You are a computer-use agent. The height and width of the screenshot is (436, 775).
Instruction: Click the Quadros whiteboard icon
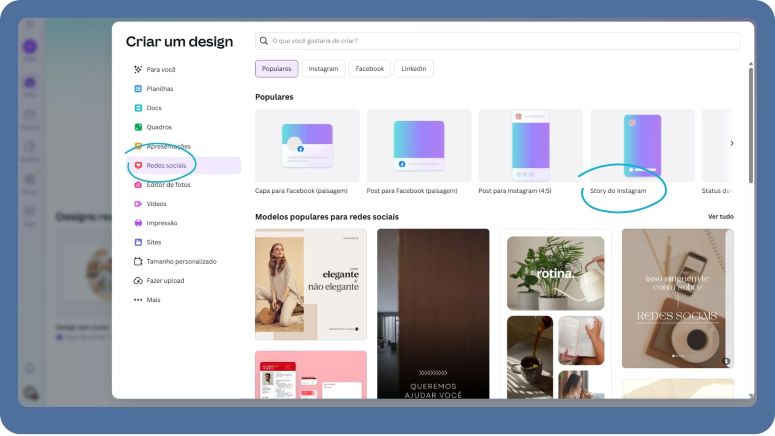(138, 127)
